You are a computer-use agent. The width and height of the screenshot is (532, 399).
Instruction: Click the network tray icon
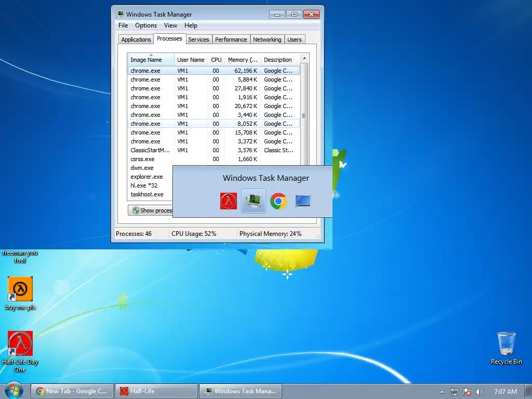click(454, 392)
